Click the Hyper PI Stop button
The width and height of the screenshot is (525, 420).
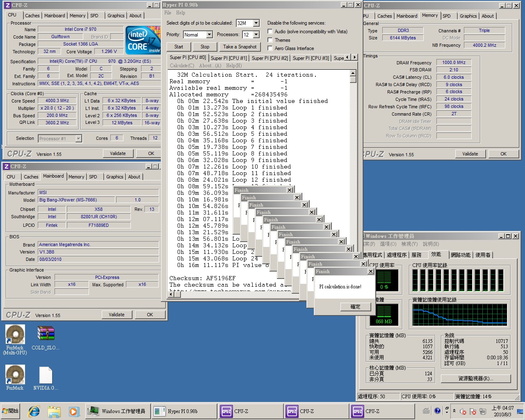[205, 47]
